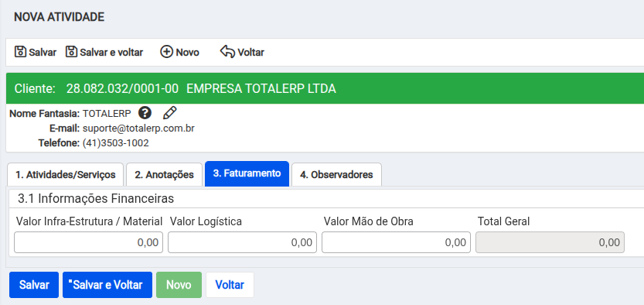The width and height of the screenshot is (644, 305).
Task: Click the disk icon beside Salvar e voltar
Action: pyautogui.click(x=71, y=52)
